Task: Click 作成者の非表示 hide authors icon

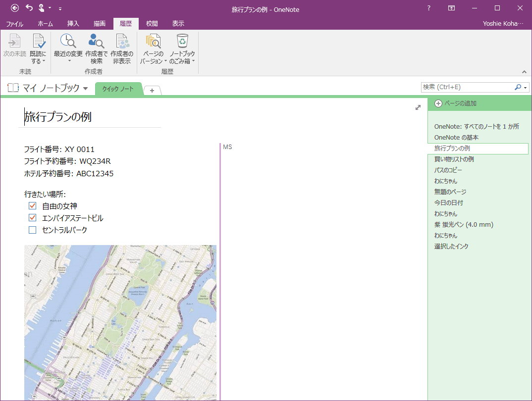Action: pos(122,49)
